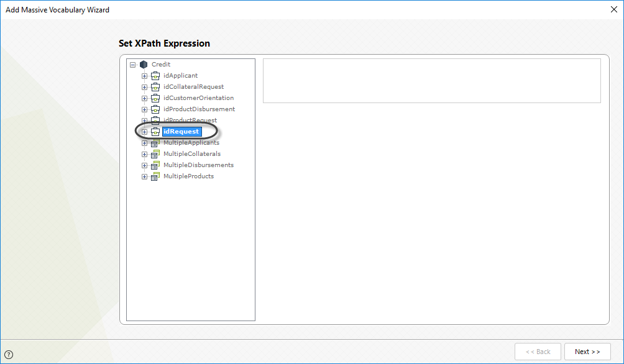The height and width of the screenshot is (364, 624).
Task: Select the MultipleProducts label
Action: click(x=188, y=176)
